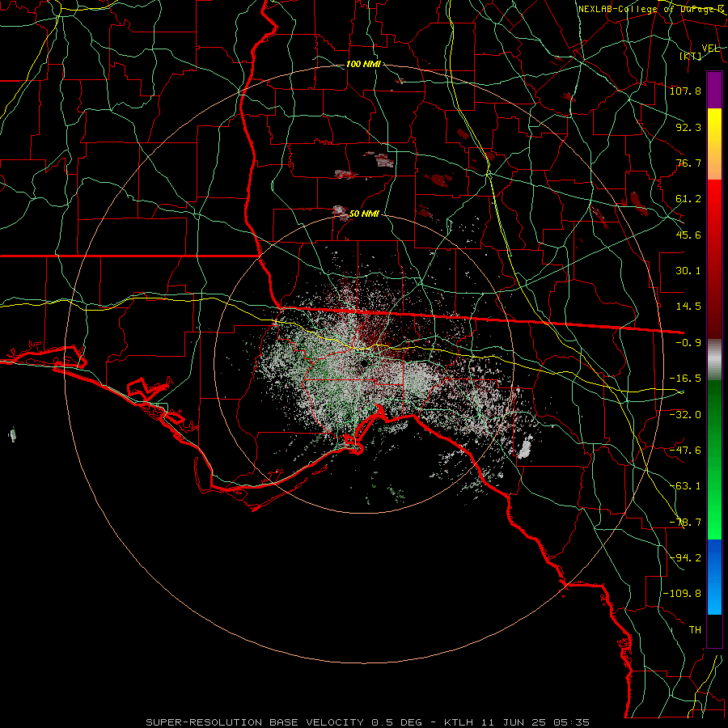728x728 pixels.
Task: Select the -0.9 scale value
Action: click(x=688, y=343)
